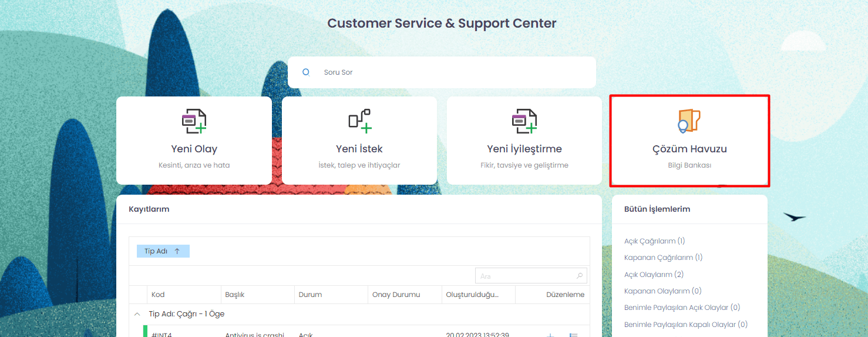The height and width of the screenshot is (337, 868).
Task: Sort by the Başlık column header
Action: pos(235,295)
